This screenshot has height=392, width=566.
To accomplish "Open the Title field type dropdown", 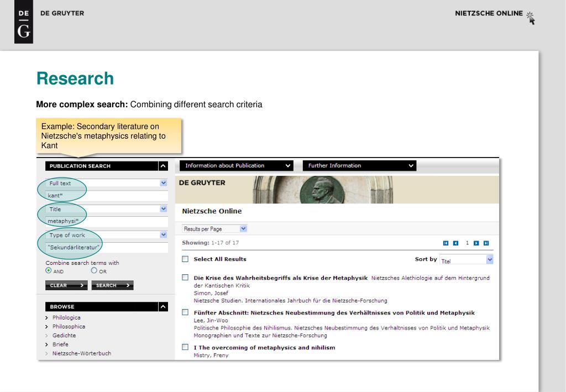I will pyautogui.click(x=164, y=209).
